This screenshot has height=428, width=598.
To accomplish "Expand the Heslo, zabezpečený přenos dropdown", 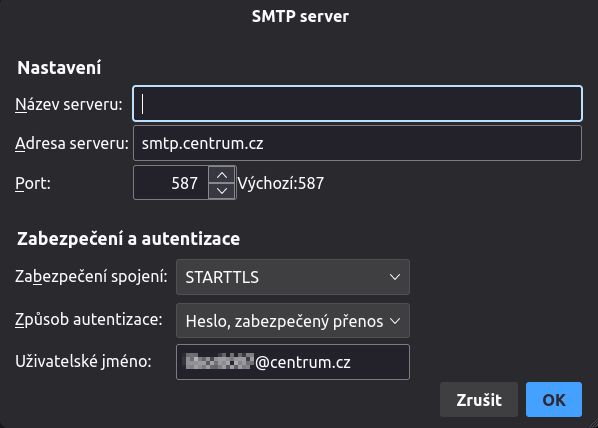I will (293, 321).
